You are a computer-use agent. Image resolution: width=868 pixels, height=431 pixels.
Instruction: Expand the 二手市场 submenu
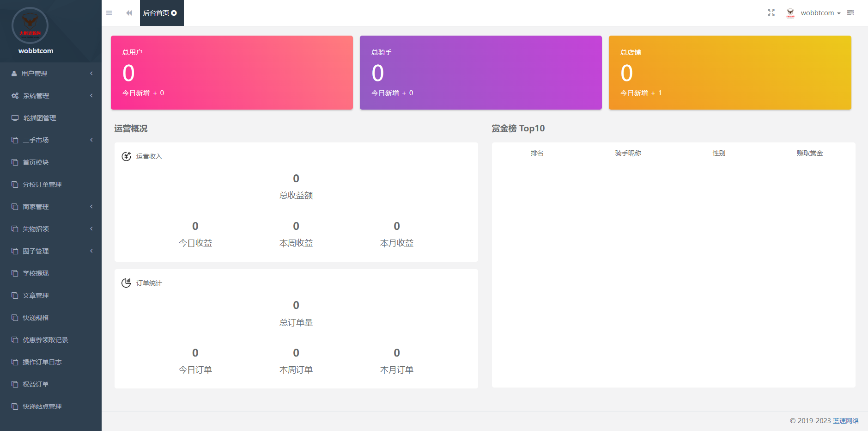(50, 140)
